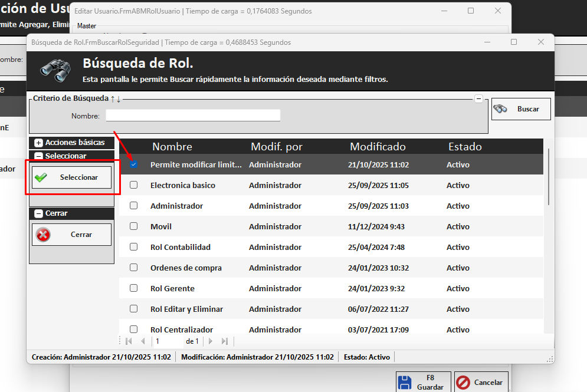Jump to the last results page
Viewport: 587px width, 392px height.
(224, 341)
